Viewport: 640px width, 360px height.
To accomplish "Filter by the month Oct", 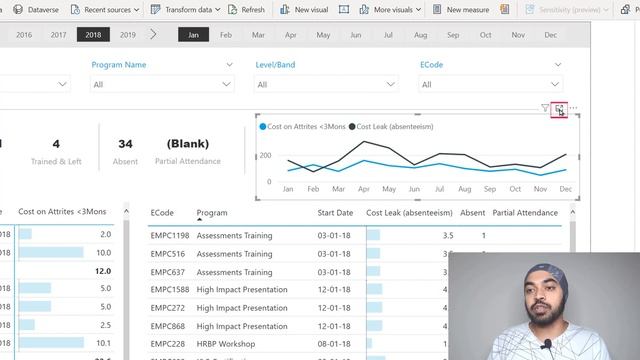I will click(x=485, y=35).
